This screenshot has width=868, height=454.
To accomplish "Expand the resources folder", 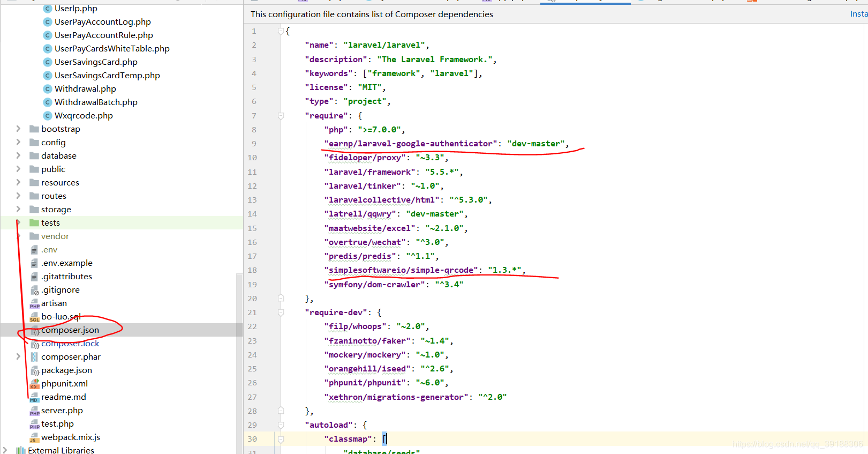I will point(18,182).
